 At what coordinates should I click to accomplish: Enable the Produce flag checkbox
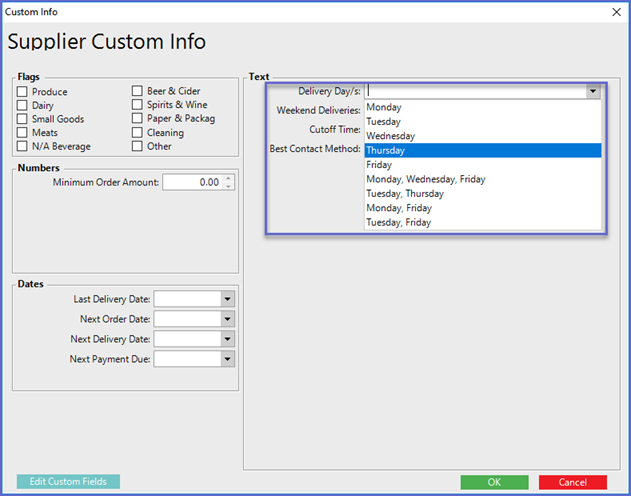point(23,92)
